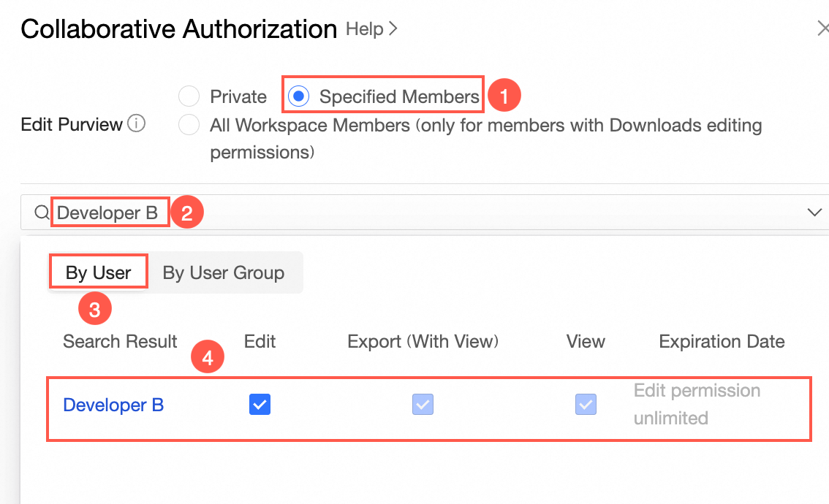Click the search magnifier icon

coord(42,213)
